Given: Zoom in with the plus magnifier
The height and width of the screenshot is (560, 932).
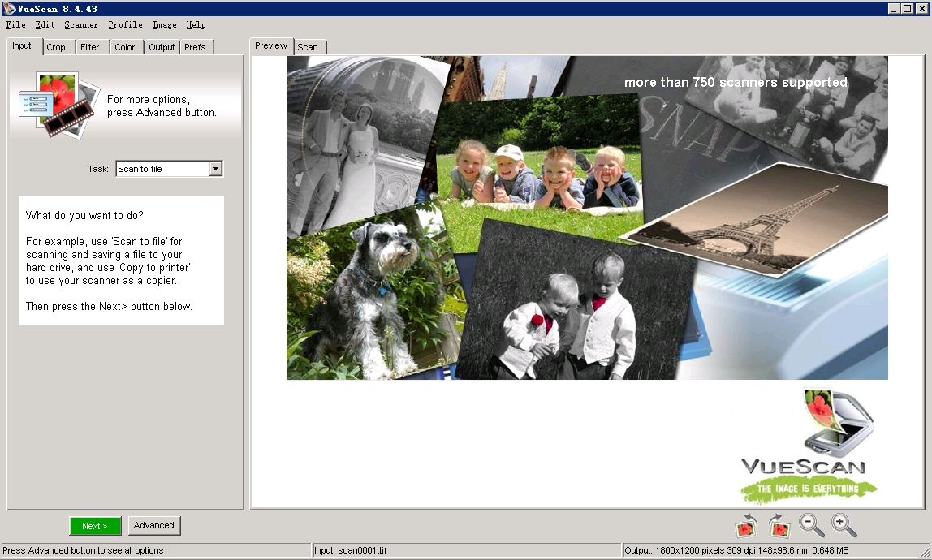Looking at the screenshot, I should coord(844,526).
